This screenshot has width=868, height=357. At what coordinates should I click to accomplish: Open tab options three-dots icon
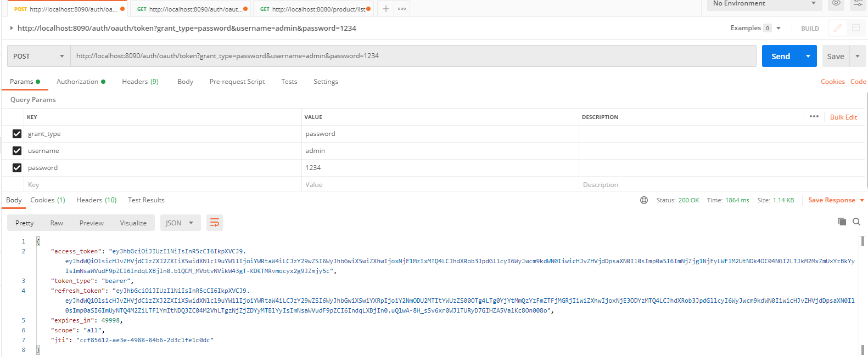click(402, 9)
